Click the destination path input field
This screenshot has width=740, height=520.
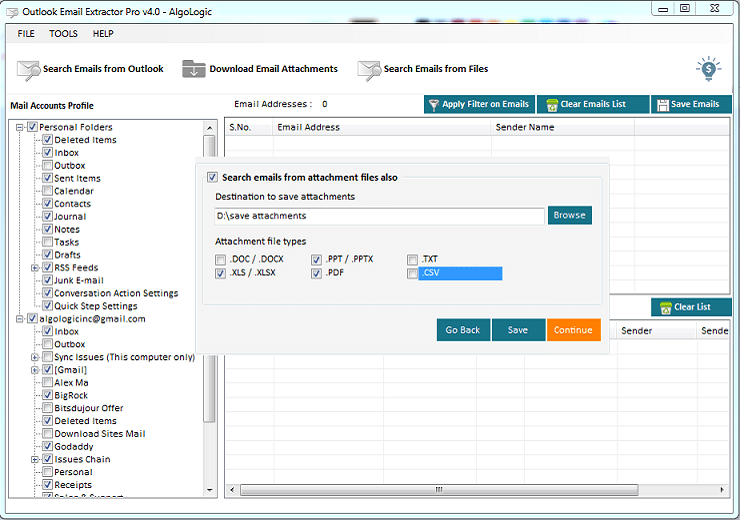[379, 216]
